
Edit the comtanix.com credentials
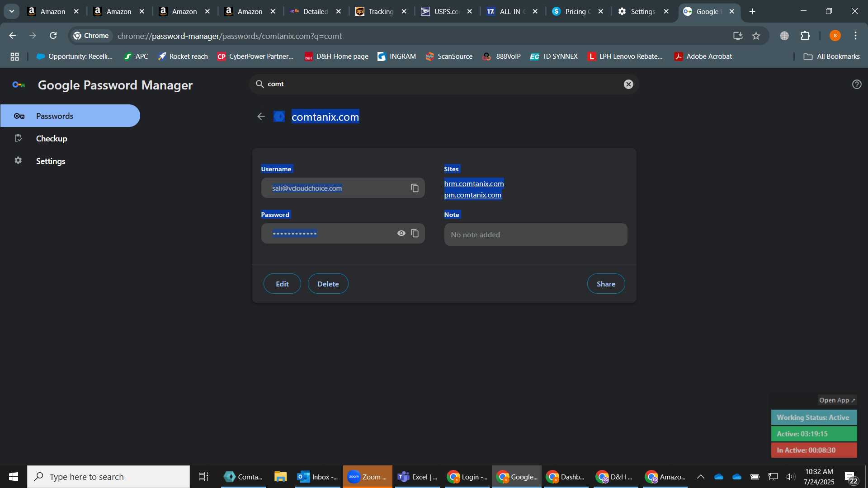point(282,284)
